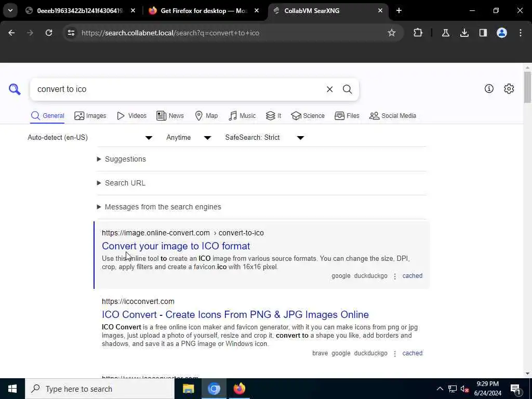Open the Extensions puzzle icon
Screen dimensions: 532x399
418,33
